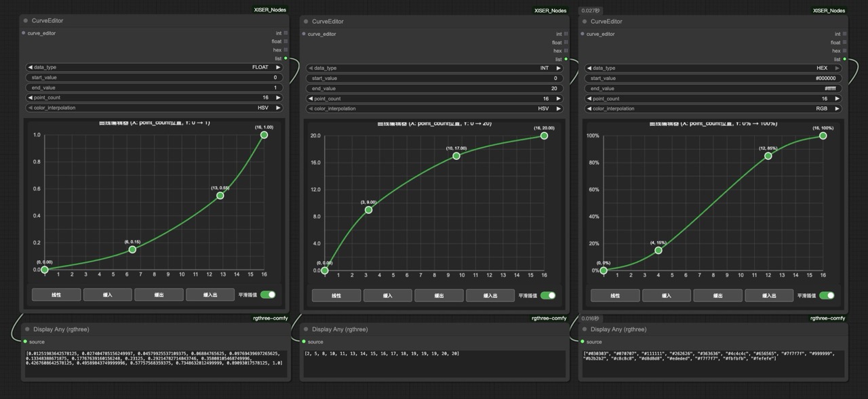This screenshot has width=868, height=399.
Task: Advance data_type with right arrow on the HEX node
Action: coord(837,68)
